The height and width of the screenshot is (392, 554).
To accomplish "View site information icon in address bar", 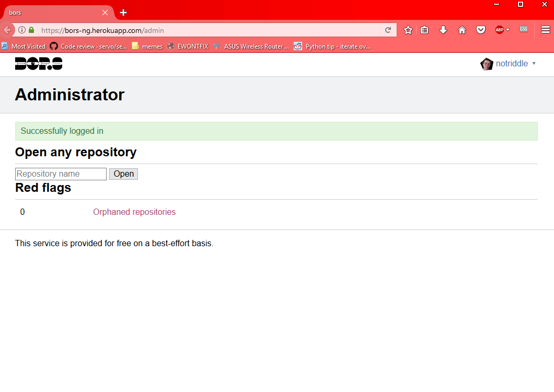I will pyautogui.click(x=22, y=30).
